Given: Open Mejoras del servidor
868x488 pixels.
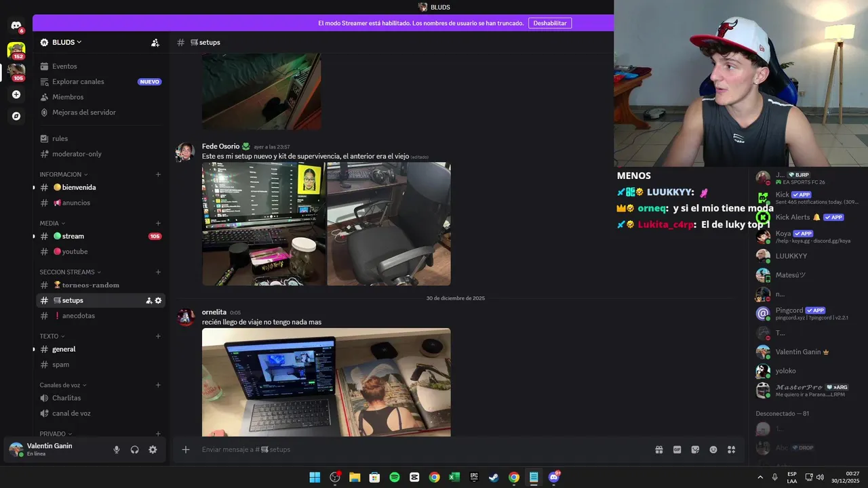Looking at the screenshot, I should pos(100,113).
